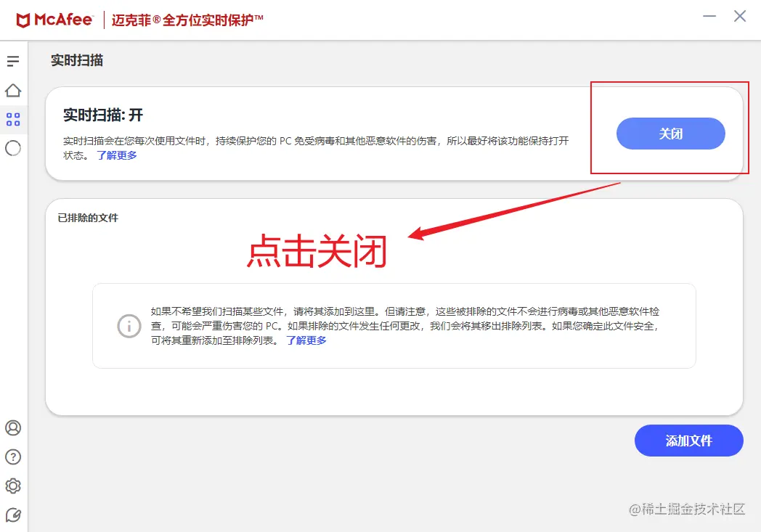761x532 pixels.
Task: Minimize the McAfee window
Action: pyautogui.click(x=709, y=16)
